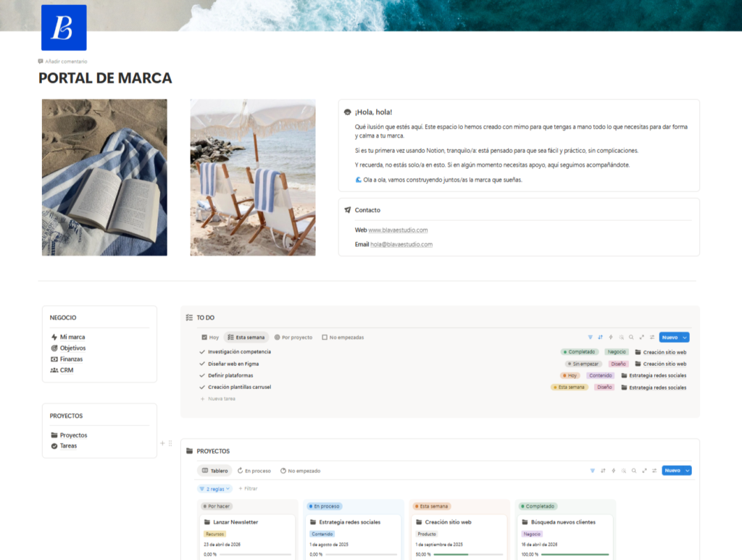This screenshot has height=560, width=742.
Task: Click the folder icon of Lanzar Newsletter card
Action: (207, 522)
